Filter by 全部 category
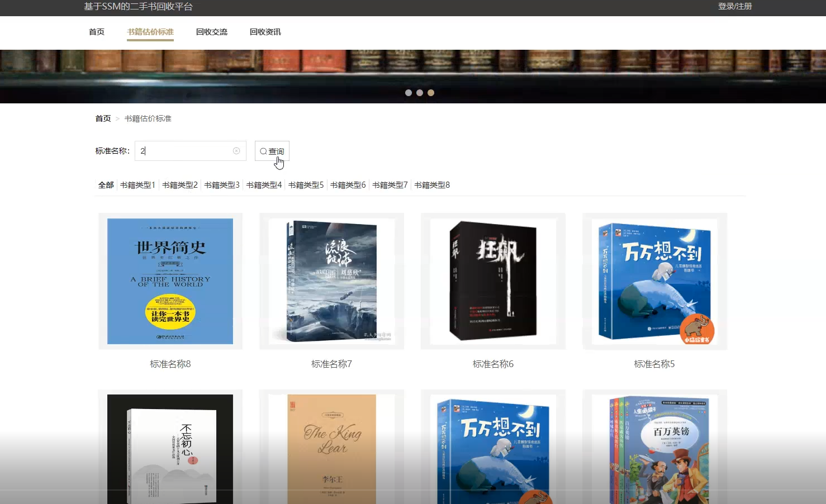 tap(106, 185)
